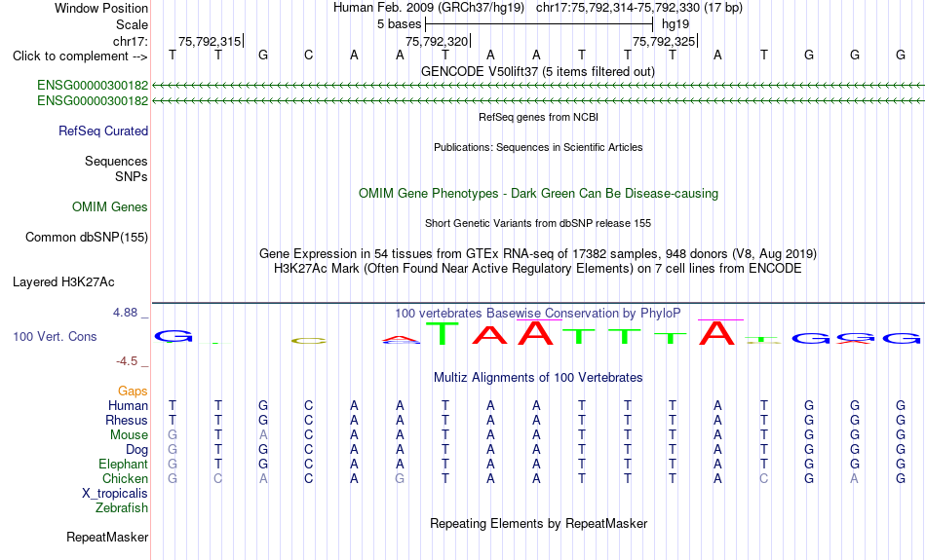The width and height of the screenshot is (926, 560).
Task: Select the Zebrafish alignment row label
Action: coord(122,507)
